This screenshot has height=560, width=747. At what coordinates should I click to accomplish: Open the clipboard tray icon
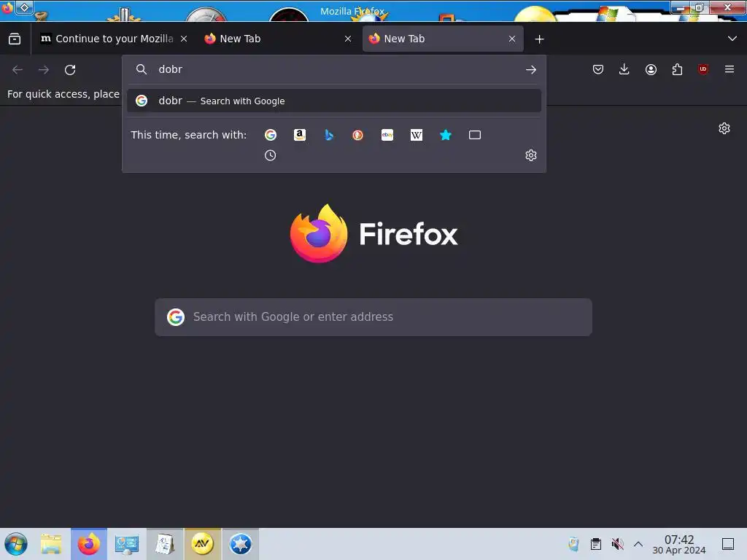pyautogui.click(x=595, y=544)
